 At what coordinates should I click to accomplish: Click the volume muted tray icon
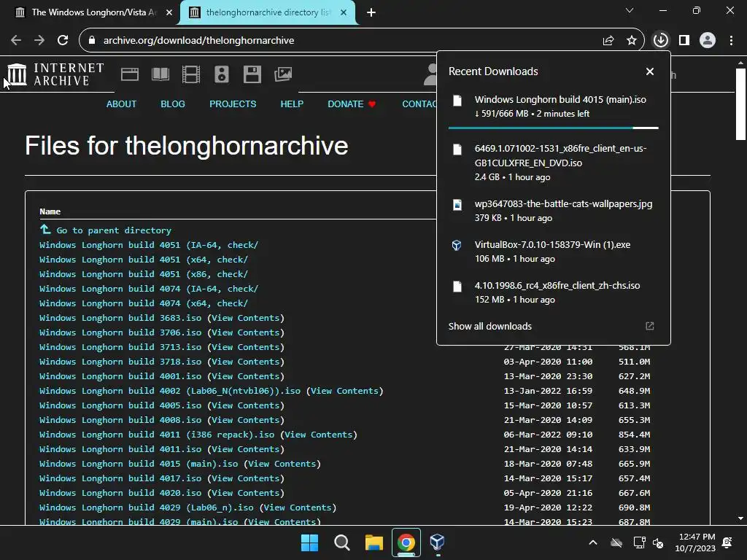659,543
